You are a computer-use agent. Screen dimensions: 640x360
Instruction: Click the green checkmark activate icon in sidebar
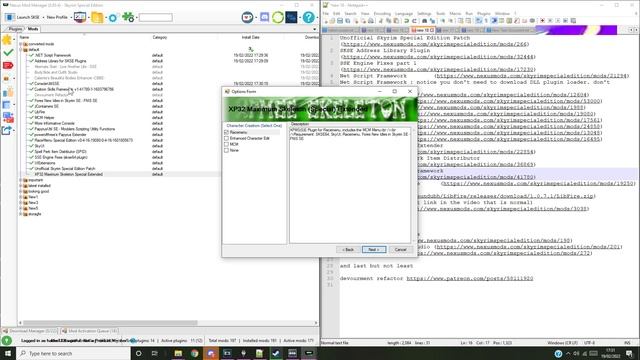click(x=8, y=52)
